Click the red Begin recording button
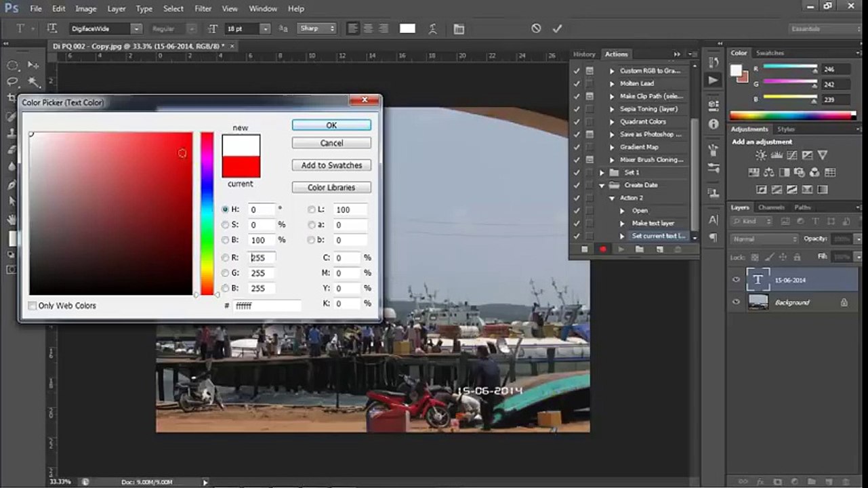The image size is (868, 488). (x=602, y=249)
